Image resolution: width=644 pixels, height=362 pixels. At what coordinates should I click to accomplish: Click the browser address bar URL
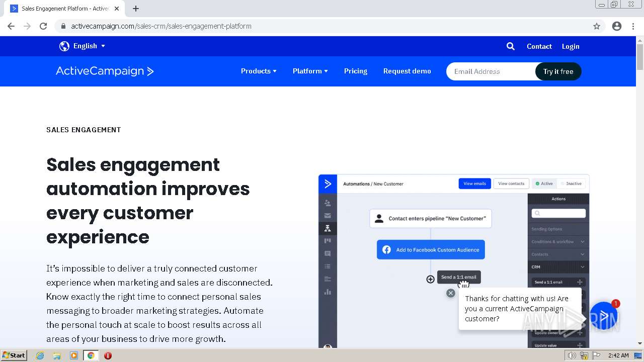[161, 26]
